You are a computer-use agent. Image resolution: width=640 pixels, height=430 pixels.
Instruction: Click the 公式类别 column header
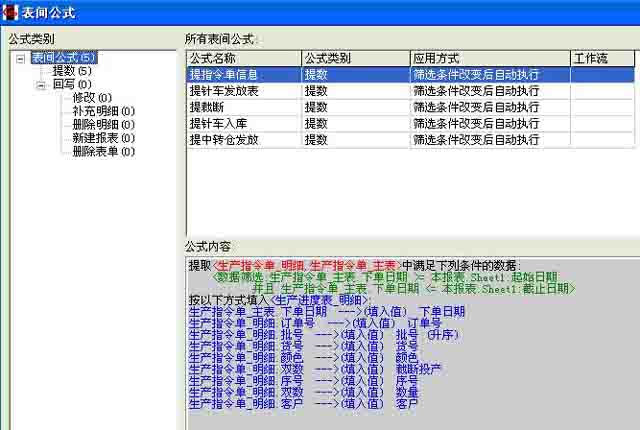354,58
